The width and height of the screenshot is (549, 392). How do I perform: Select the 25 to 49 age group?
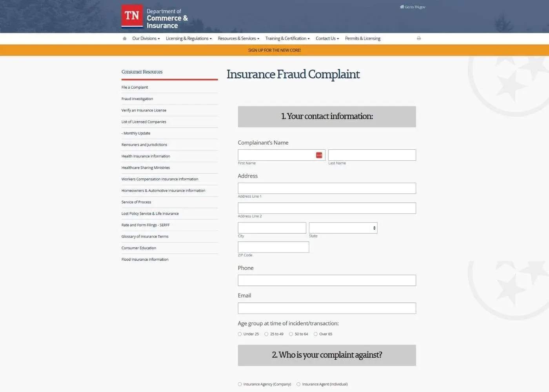point(266,334)
